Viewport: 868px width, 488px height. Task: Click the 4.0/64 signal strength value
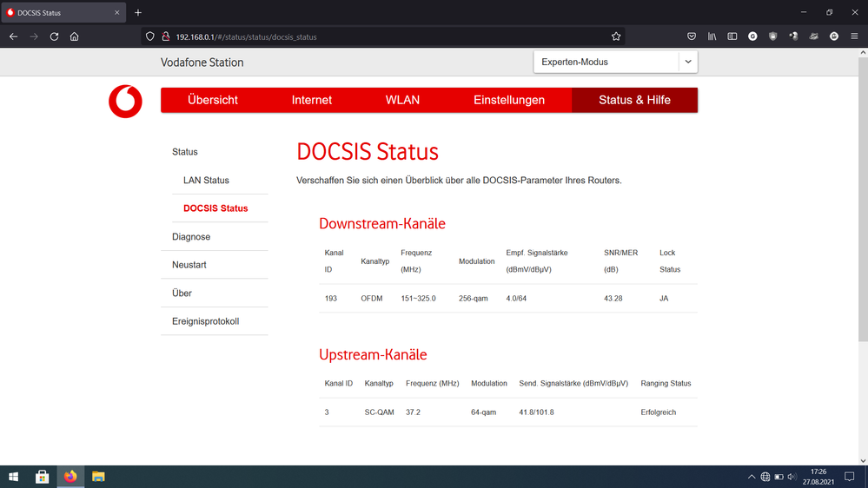[x=516, y=298]
